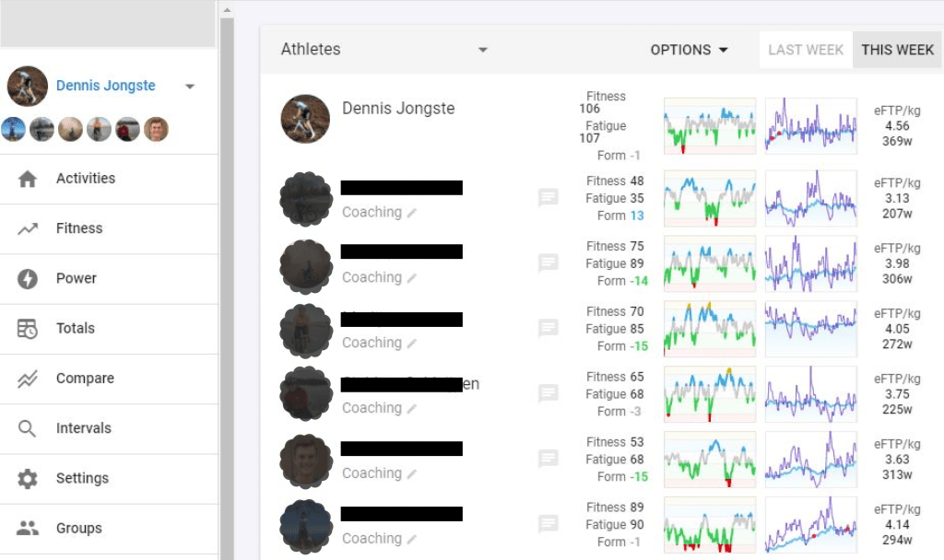Expand the Athletes dropdown
The height and width of the screenshot is (560, 944).
pos(482,50)
